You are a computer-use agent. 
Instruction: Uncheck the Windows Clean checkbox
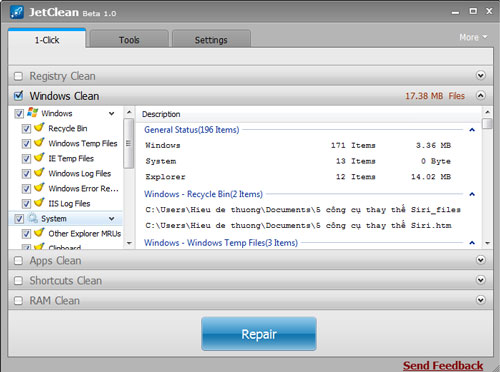pyautogui.click(x=18, y=96)
